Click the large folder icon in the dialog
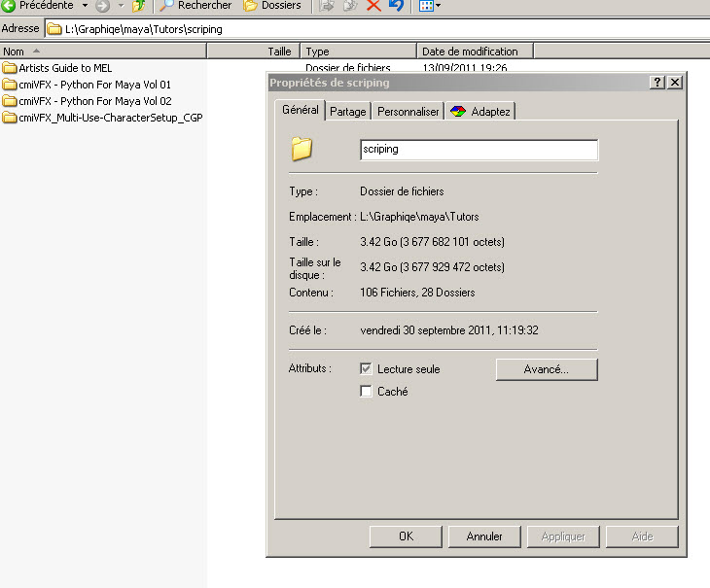 click(302, 149)
